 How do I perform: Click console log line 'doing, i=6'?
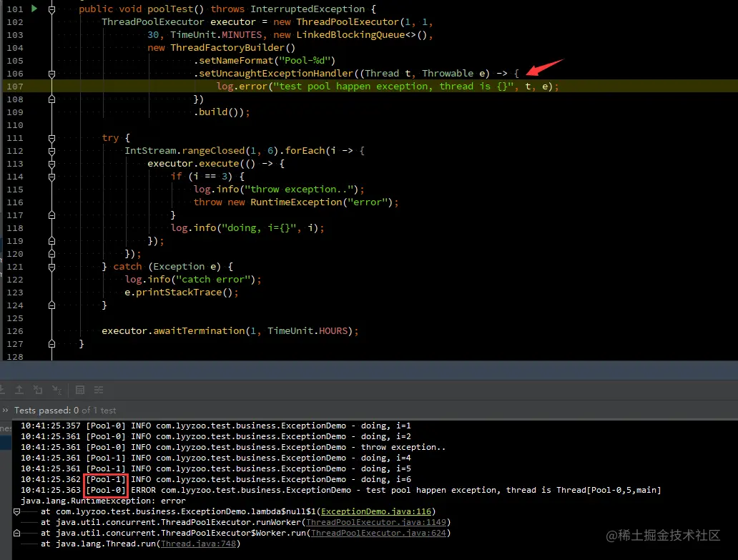pyautogui.click(x=215, y=479)
